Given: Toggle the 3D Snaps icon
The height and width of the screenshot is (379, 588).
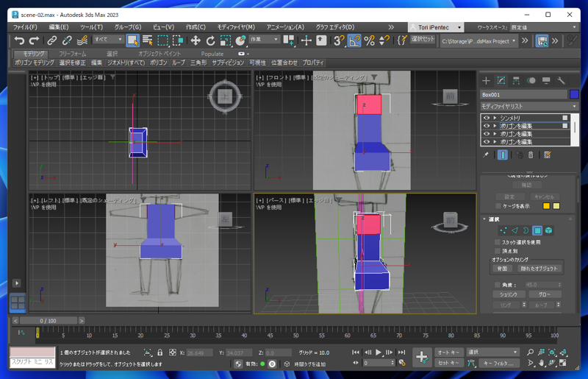Looking at the screenshot, I should (339, 40).
